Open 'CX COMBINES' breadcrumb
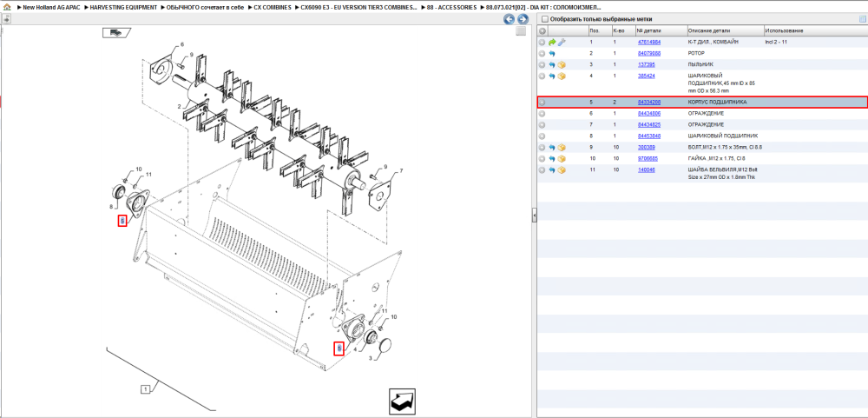Screen dimensions: 868x418 (x=273, y=7)
